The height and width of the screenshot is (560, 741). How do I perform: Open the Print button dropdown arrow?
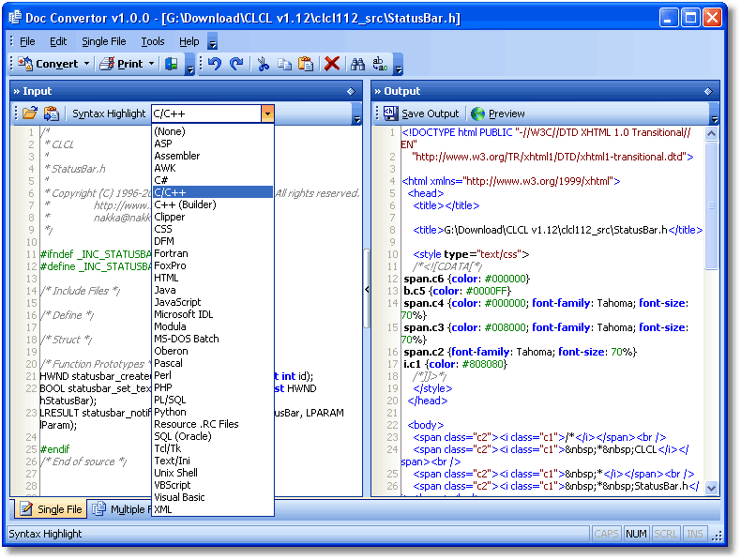tap(152, 65)
